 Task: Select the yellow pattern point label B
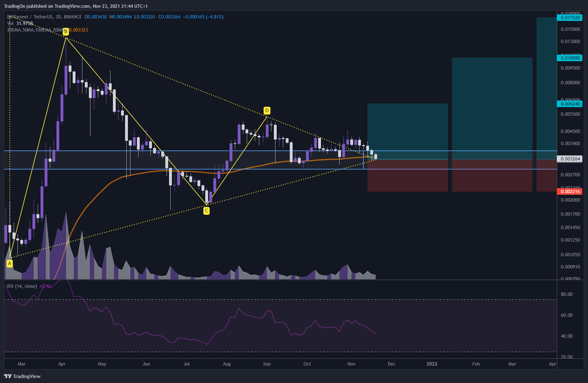click(66, 32)
